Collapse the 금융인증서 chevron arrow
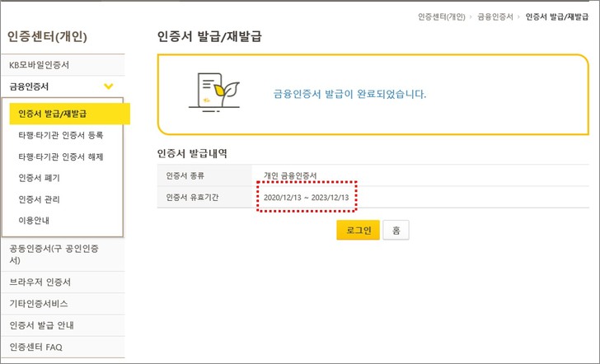This screenshot has width=600, height=364. coord(109,86)
